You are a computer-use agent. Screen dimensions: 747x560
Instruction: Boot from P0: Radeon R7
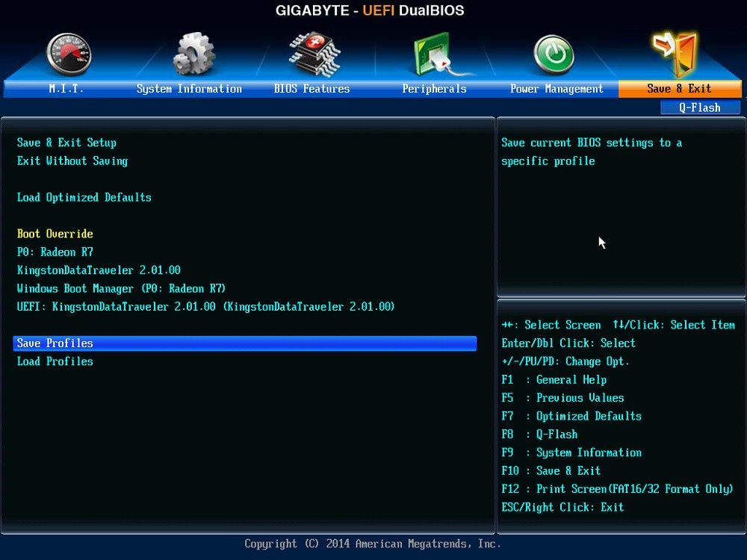pyautogui.click(x=55, y=252)
